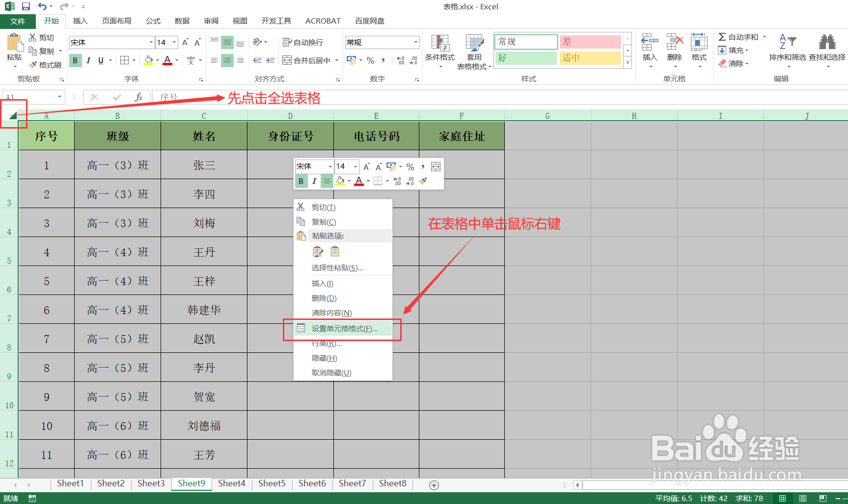This screenshot has width=848, height=504.
Task: Toggle Underline in the ribbon font group
Action: click(x=101, y=60)
